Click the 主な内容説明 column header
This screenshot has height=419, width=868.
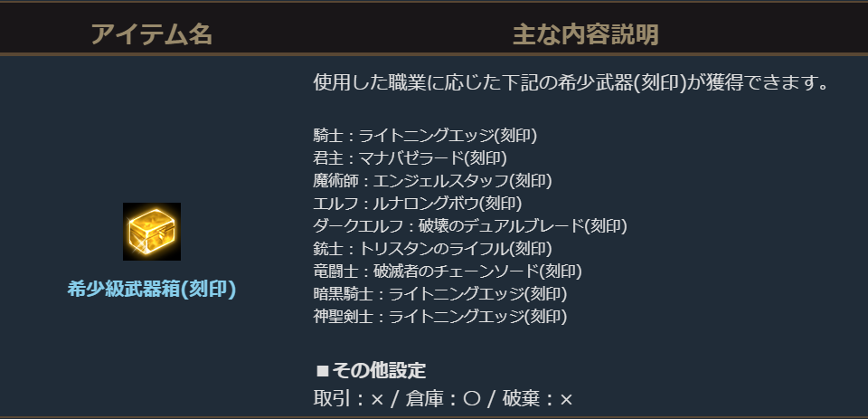click(585, 34)
